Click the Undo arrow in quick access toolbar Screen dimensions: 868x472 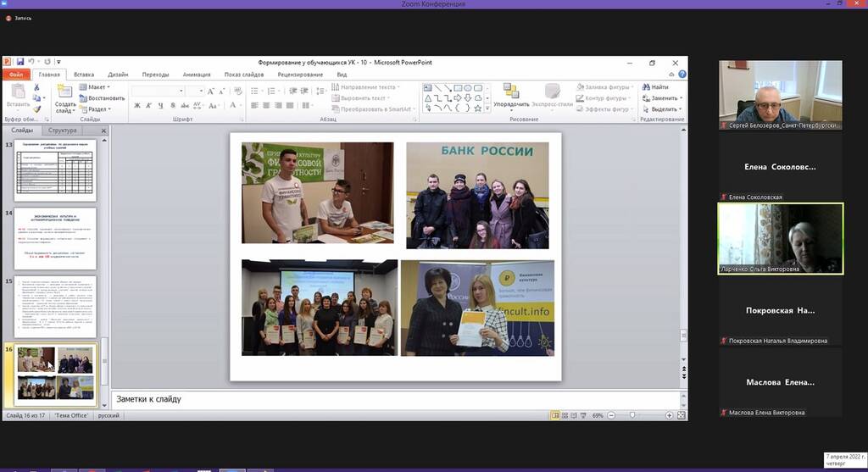click(x=31, y=62)
